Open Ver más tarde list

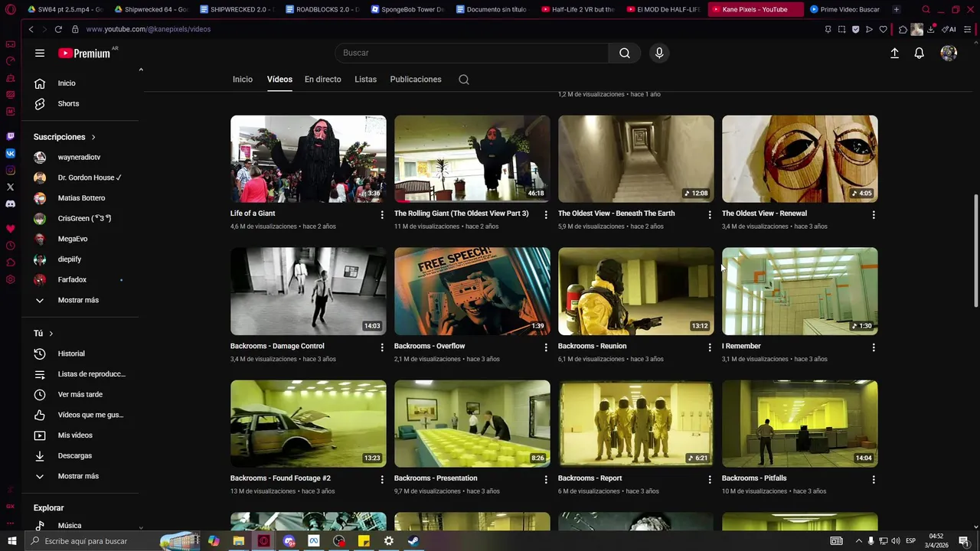(80, 394)
